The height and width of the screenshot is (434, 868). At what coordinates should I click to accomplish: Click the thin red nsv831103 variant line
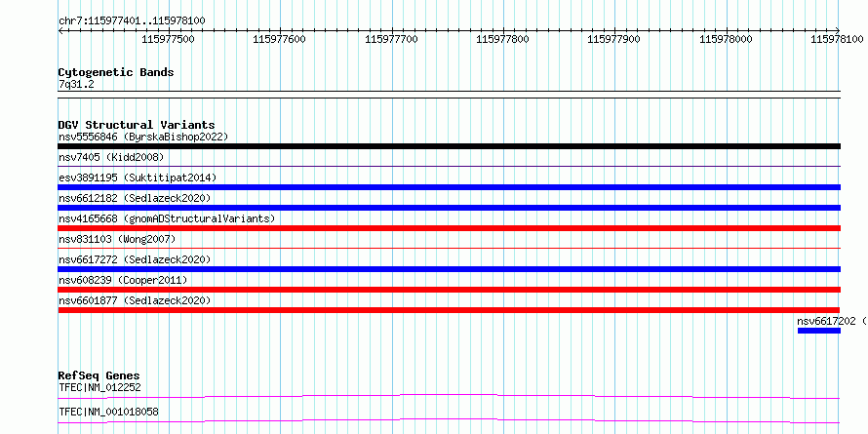449,248
